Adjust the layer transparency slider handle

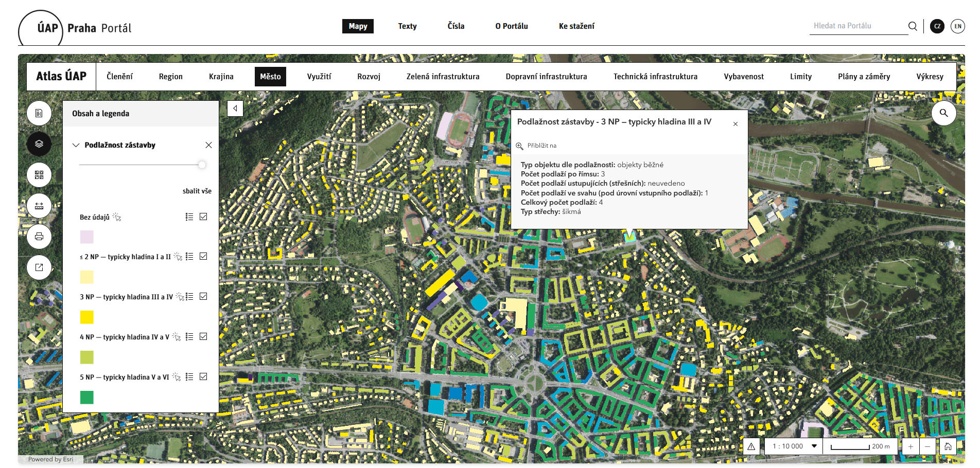point(202,165)
